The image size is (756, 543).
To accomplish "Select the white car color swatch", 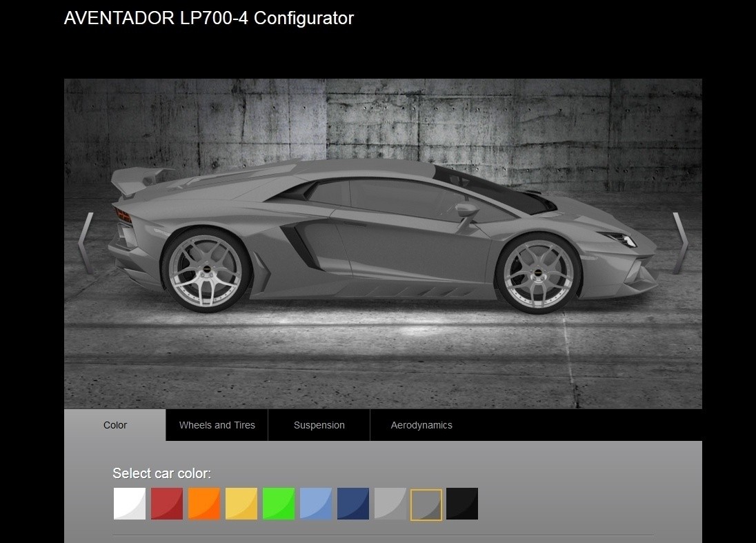I will [x=129, y=504].
